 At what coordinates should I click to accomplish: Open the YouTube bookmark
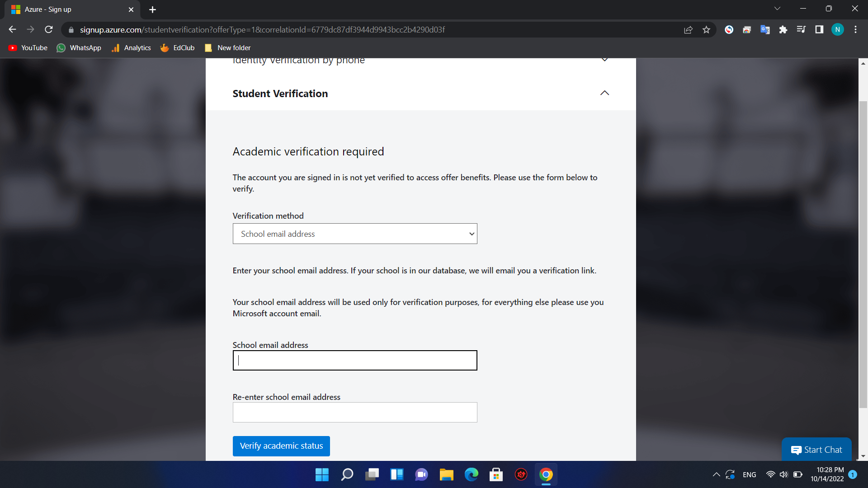tap(28, 48)
